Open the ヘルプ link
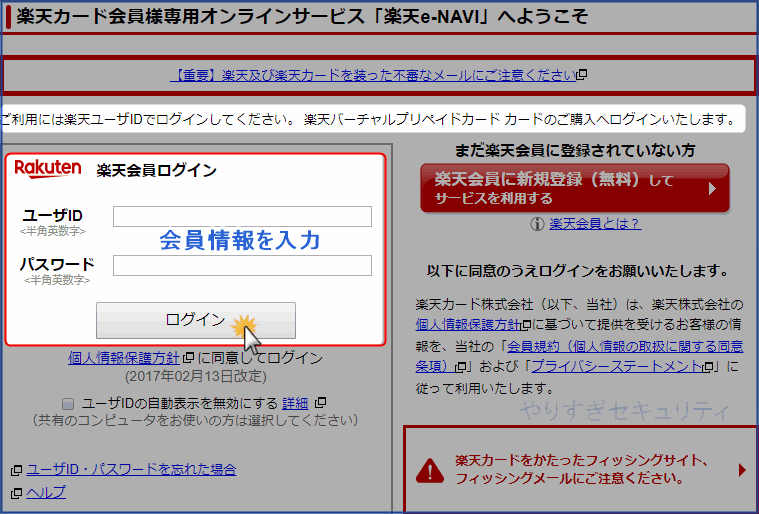The width and height of the screenshot is (759, 514). point(46,492)
